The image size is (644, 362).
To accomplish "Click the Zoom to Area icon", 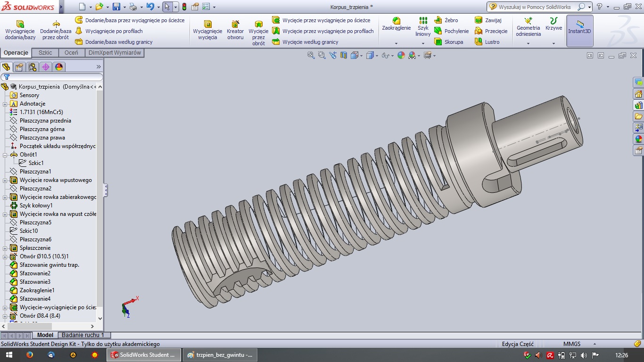I will (x=322, y=55).
